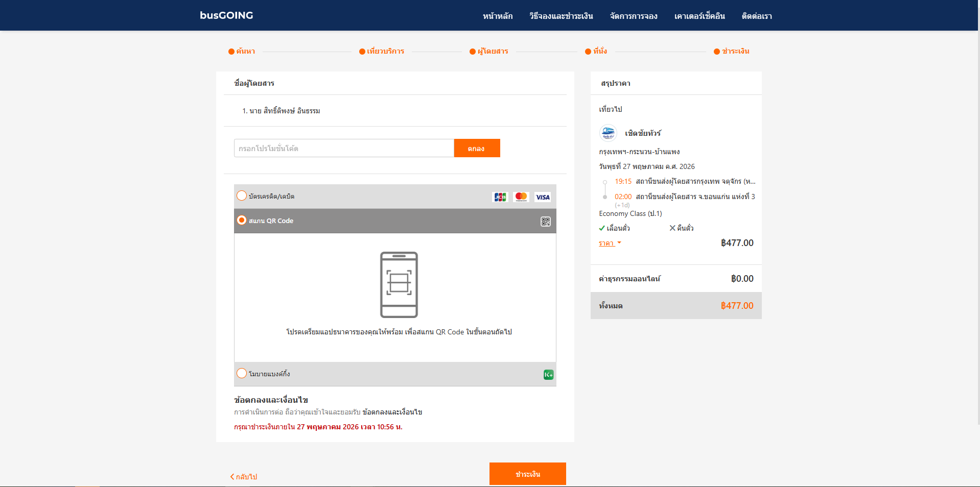Click the promotion code input field
The height and width of the screenshot is (487, 980).
click(344, 148)
